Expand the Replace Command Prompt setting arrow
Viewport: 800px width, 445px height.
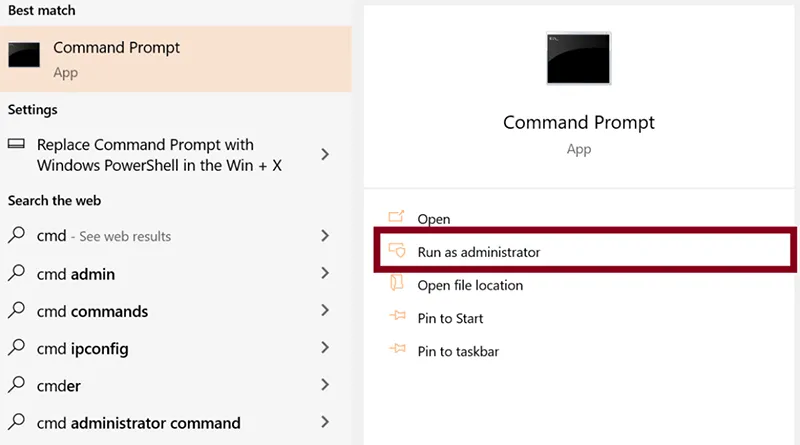pos(325,154)
